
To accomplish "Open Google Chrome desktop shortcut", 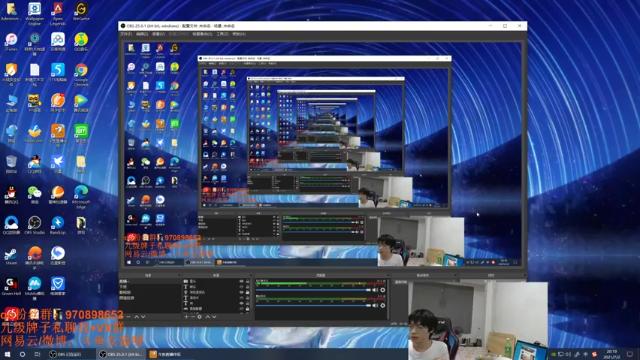I will [x=81, y=74].
